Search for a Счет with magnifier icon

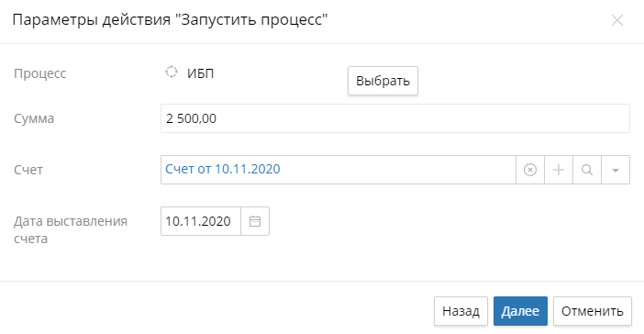point(587,170)
